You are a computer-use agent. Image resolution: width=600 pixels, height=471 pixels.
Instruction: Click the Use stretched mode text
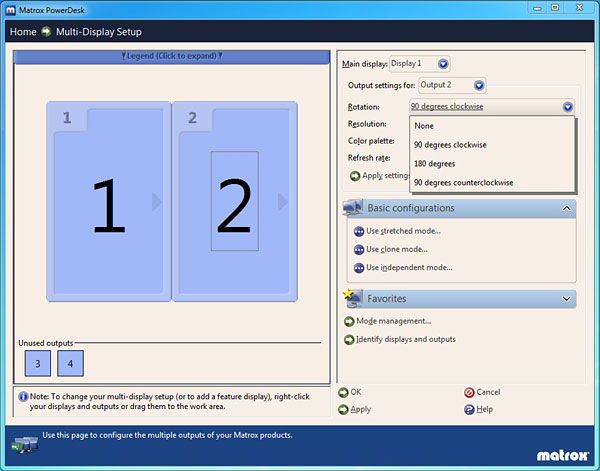[403, 231]
